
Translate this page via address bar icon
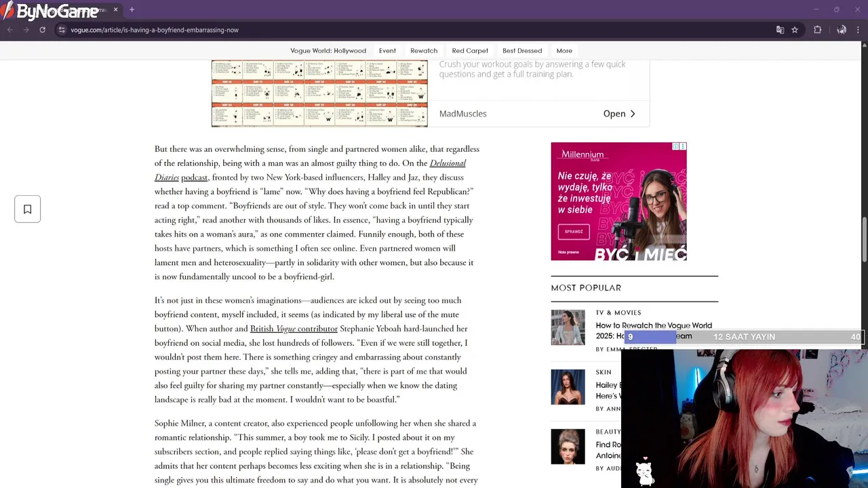click(780, 30)
